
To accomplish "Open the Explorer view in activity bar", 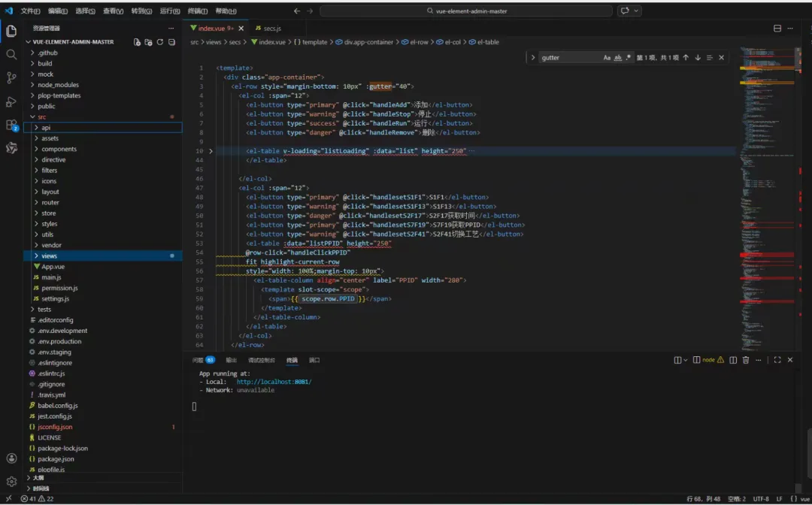I will [11, 31].
